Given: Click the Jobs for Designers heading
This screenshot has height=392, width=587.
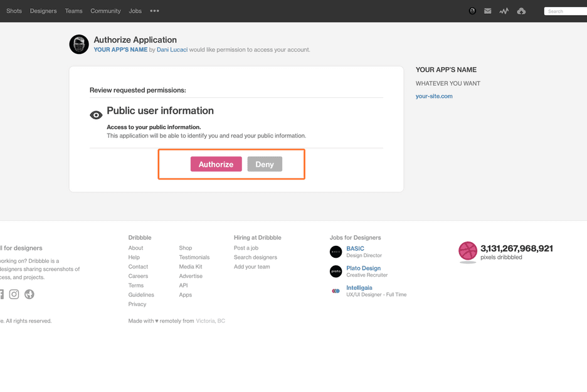Looking at the screenshot, I should 355,237.
